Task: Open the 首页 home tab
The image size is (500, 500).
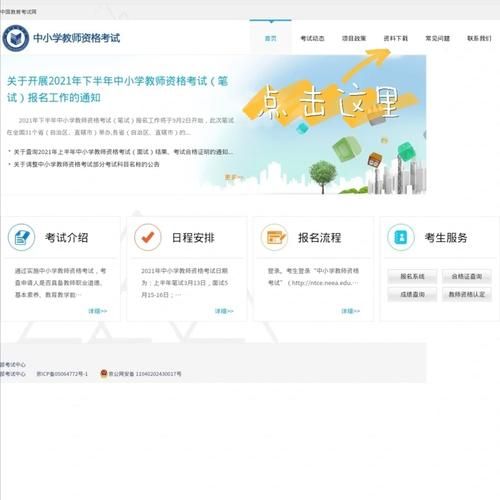Action: [271, 38]
